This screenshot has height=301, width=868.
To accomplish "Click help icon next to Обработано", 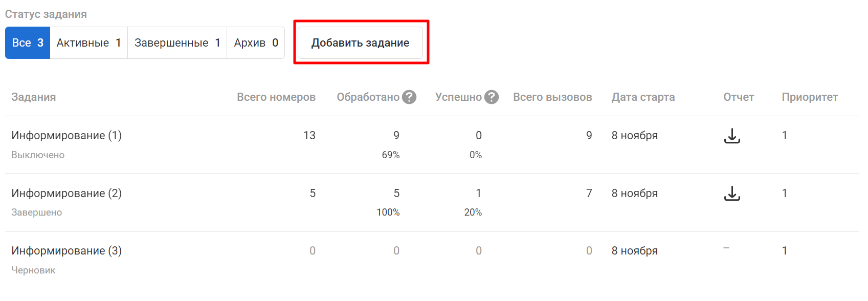I will point(409,97).
